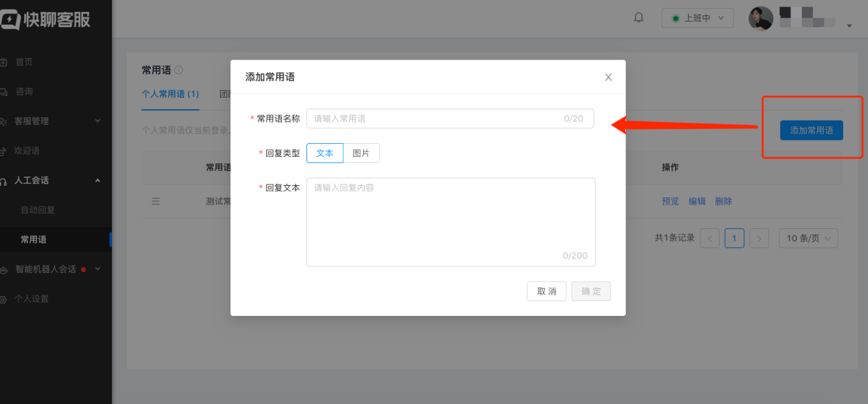
Task: Click the 删除 link on the record row
Action: [x=724, y=201]
